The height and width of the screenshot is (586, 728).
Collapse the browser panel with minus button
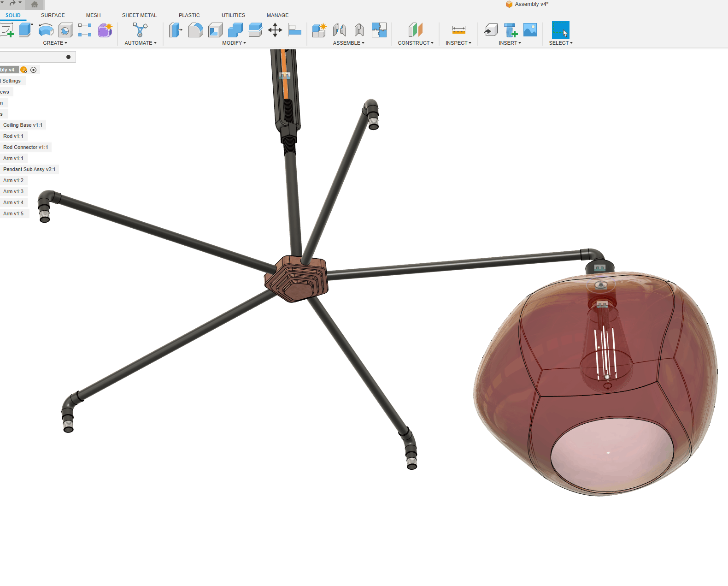(68, 57)
